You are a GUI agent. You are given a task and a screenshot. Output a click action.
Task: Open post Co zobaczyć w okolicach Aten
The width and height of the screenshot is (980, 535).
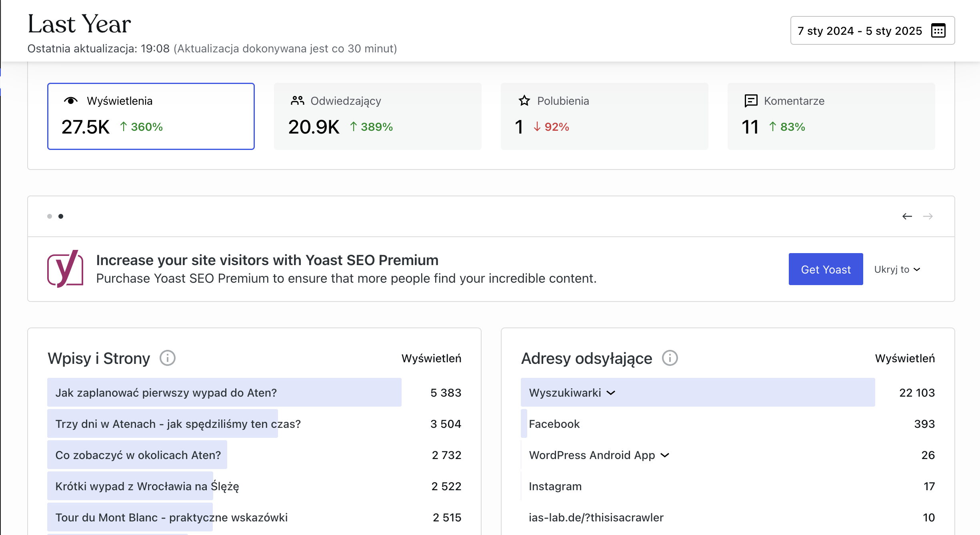[x=138, y=455]
